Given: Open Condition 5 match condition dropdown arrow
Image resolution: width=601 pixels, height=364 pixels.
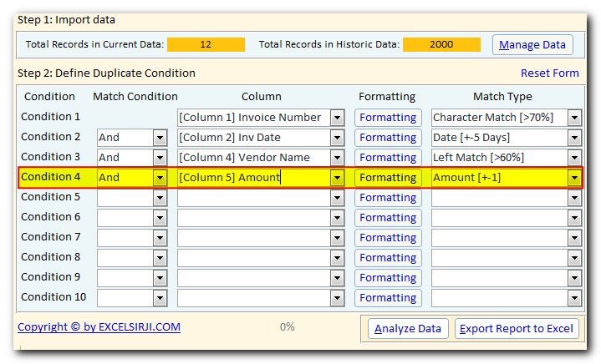Looking at the screenshot, I should (x=160, y=198).
